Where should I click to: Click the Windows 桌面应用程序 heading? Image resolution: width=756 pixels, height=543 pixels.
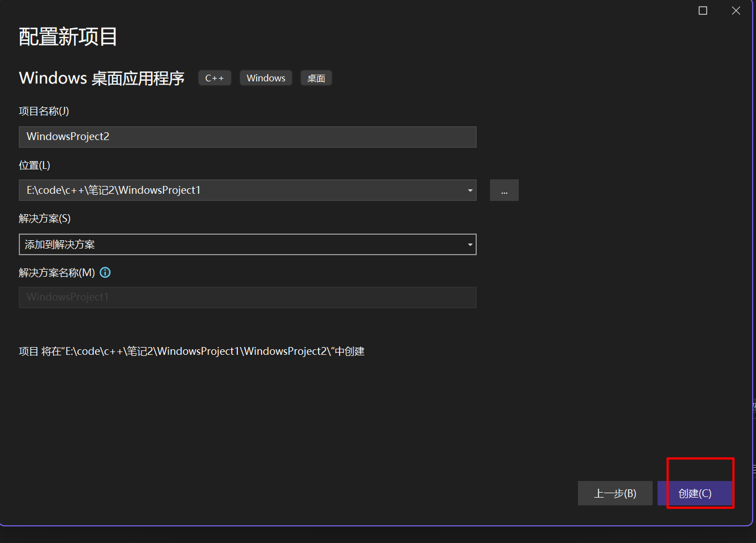pos(102,78)
